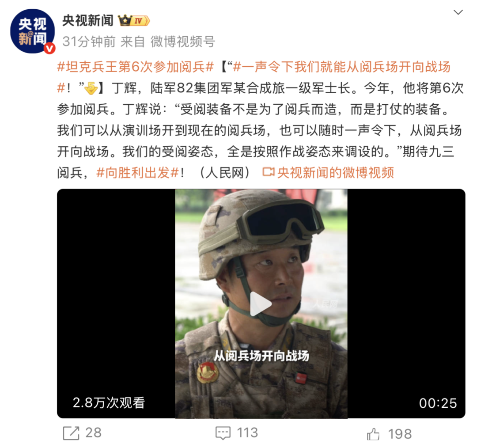Viewport: 477px width, 448px height.
Task: Open hashtag #坦克兵王第6次参加阅兵#
Action: click(x=136, y=67)
